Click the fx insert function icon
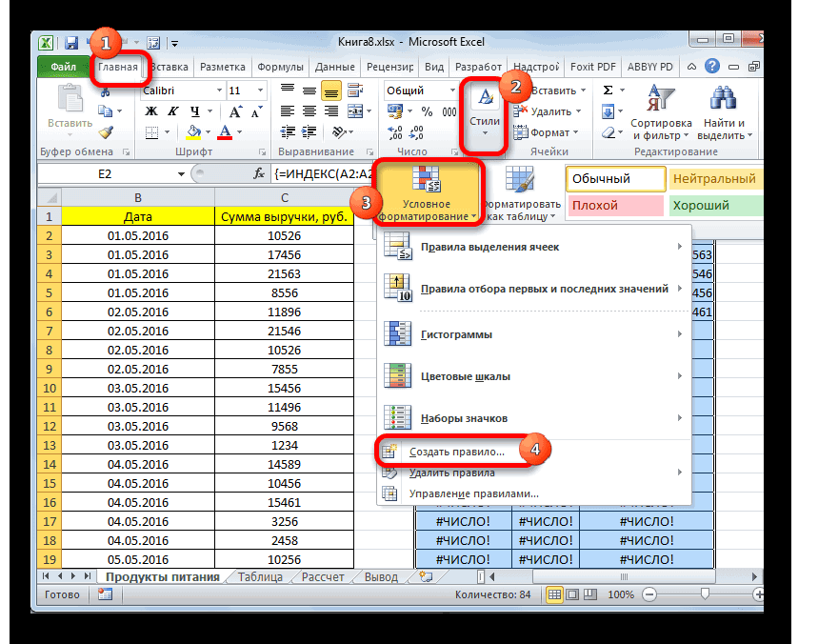 coord(259,173)
